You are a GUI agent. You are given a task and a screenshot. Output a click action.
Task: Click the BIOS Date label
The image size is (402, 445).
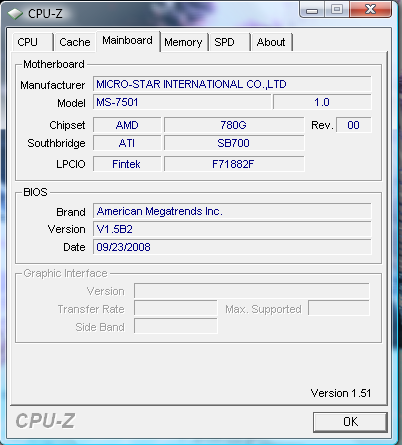coord(74,247)
